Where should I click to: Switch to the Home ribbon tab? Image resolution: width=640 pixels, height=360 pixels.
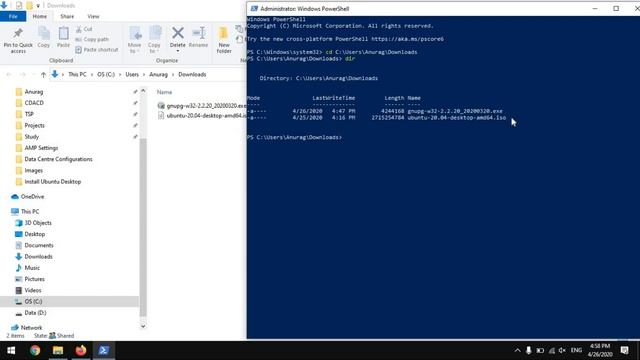[x=40, y=16]
